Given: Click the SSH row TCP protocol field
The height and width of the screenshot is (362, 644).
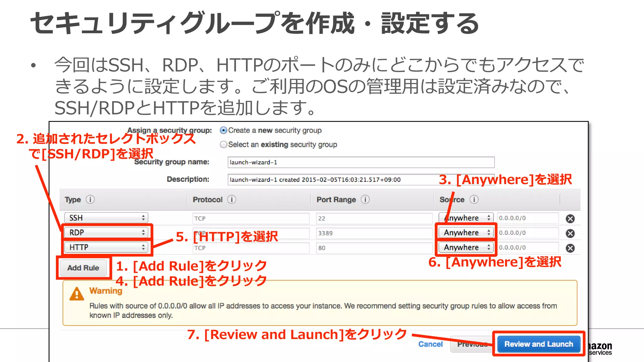Looking at the screenshot, I should 251,218.
